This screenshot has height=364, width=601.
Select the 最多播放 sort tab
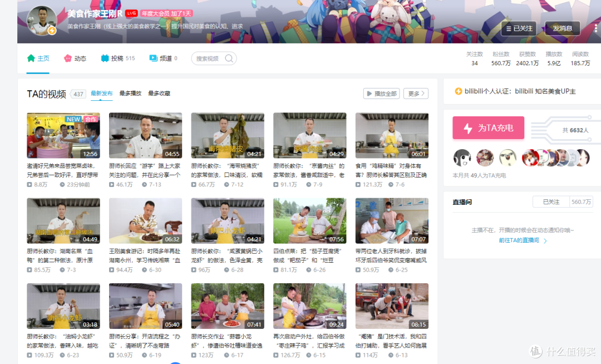(130, 94)
